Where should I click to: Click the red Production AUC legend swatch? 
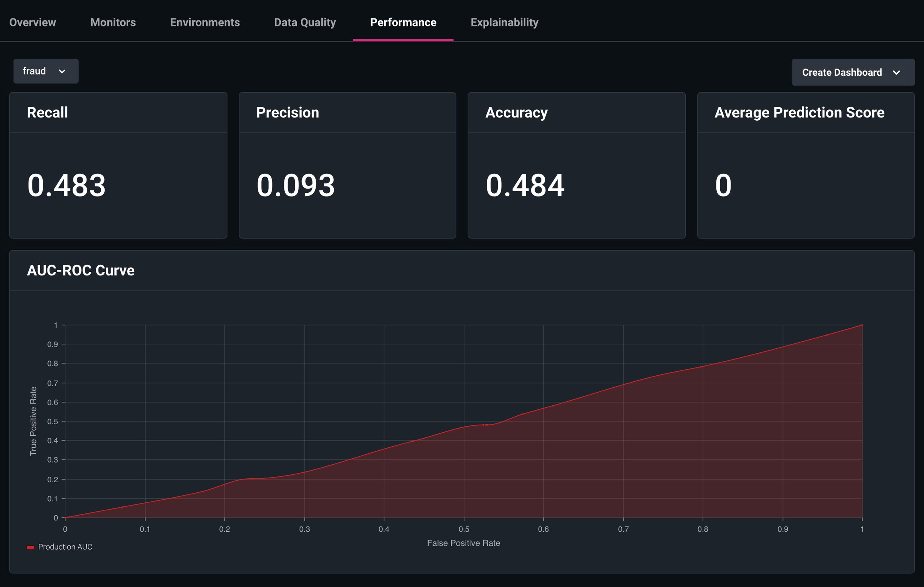pyautogui.click(x=30, y=547)
